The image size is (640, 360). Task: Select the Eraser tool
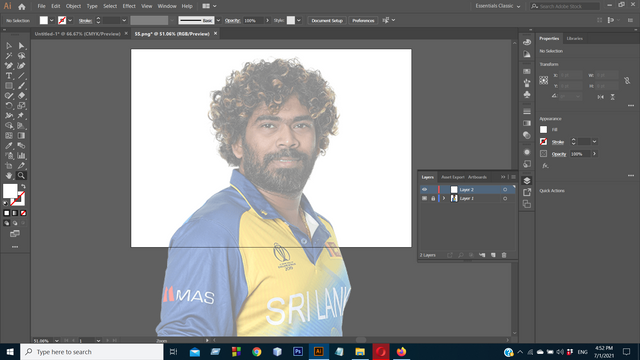pyautogui.click(x=21, y=96)
